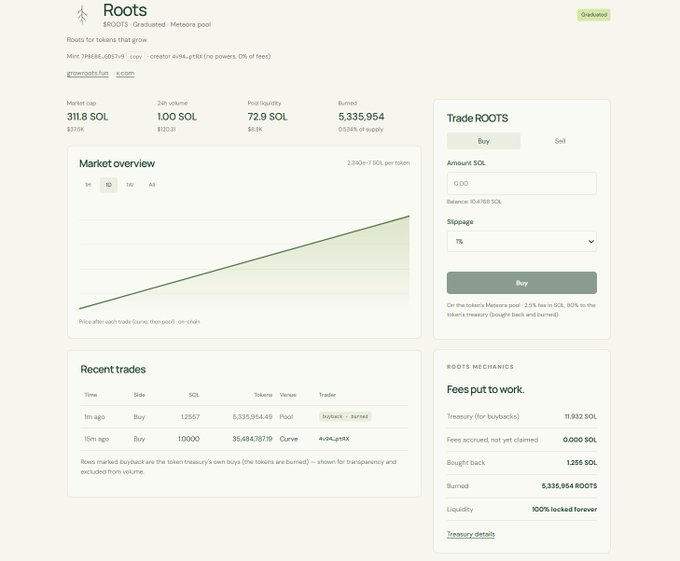This screenshot has width=680, height=561.
Task: Click the price line chart area
Action: tap(244, 262)
